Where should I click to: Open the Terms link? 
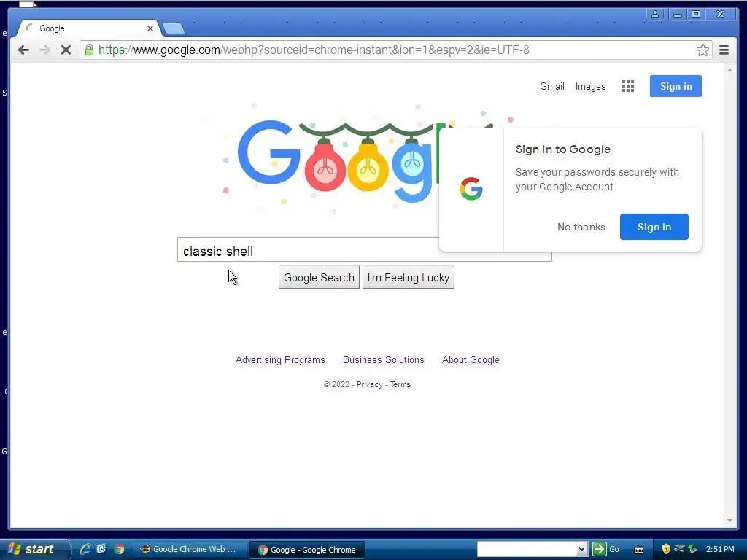pos(400,384)
